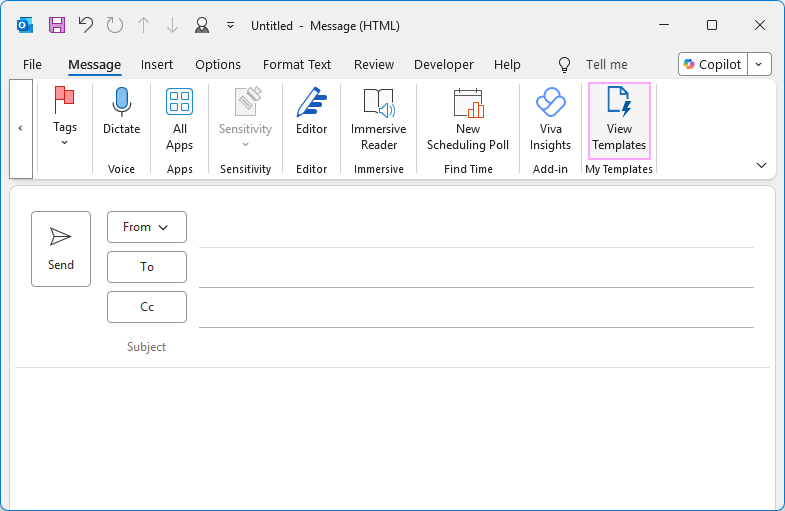Click into the Cc recipients field

tap(476, 308)
